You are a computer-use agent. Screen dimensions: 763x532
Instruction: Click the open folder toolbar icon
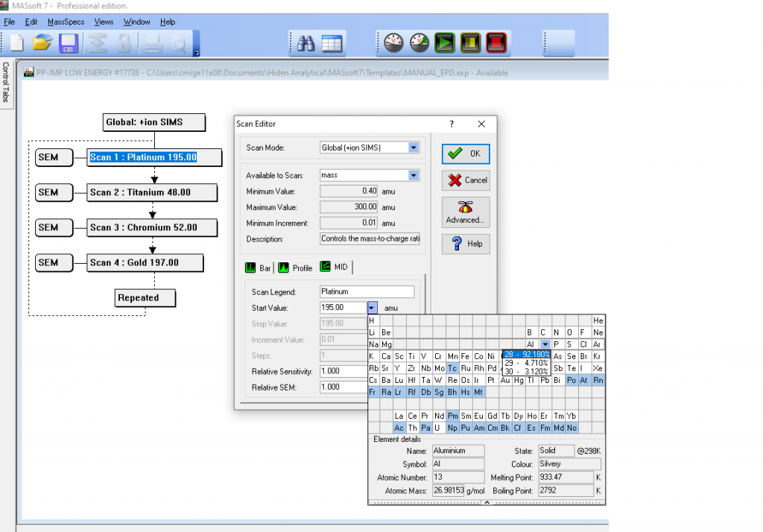[42, 43]
